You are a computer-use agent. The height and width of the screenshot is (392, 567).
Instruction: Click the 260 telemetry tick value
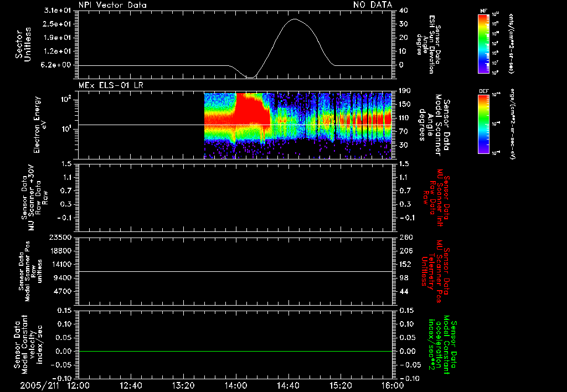406,237
